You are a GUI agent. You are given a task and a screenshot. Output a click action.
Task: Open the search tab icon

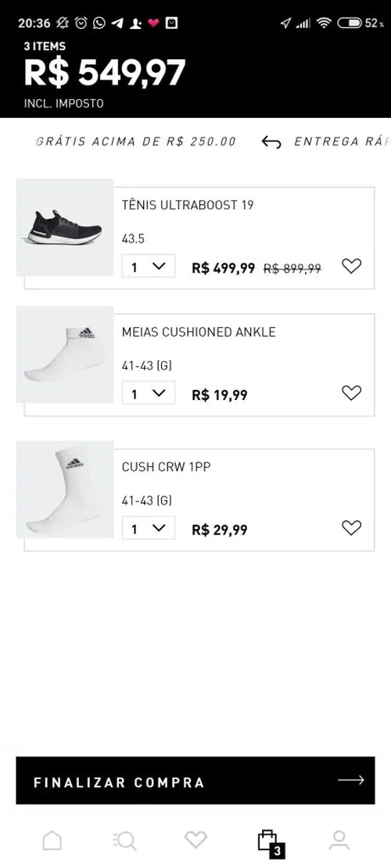tap(124, 841)
